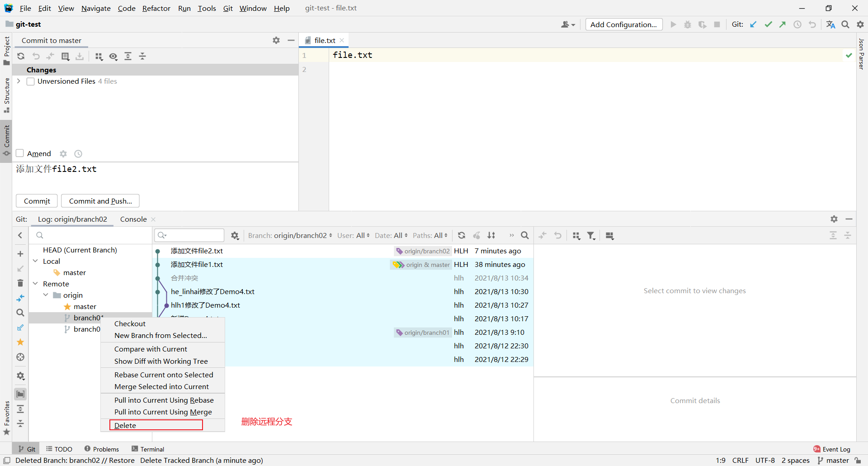The width and height of the screenshot is (868, 466).
Task: Collapse the Local branches section
Action: 35,261
